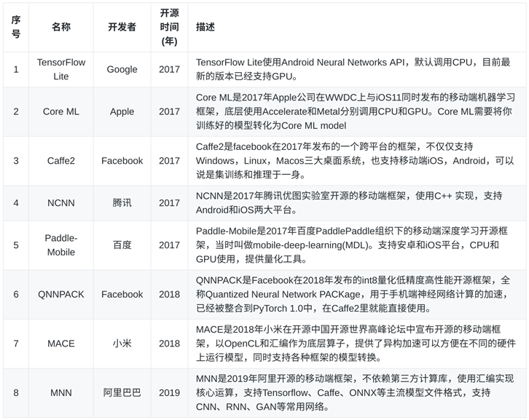This screenshot has width=529, height=420.
Task: Click the Apple developer cell
Action: tap(122, 111)
